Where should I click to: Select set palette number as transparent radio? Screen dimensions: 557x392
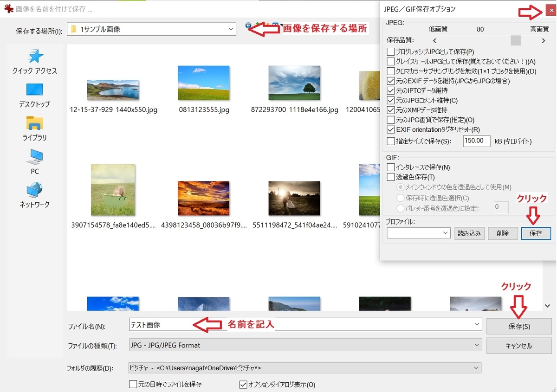pos(400,208)
